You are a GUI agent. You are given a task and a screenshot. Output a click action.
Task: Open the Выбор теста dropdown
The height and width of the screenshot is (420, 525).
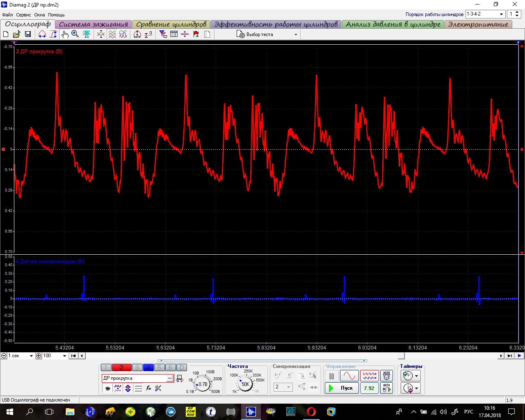click(x=267, y=34)
